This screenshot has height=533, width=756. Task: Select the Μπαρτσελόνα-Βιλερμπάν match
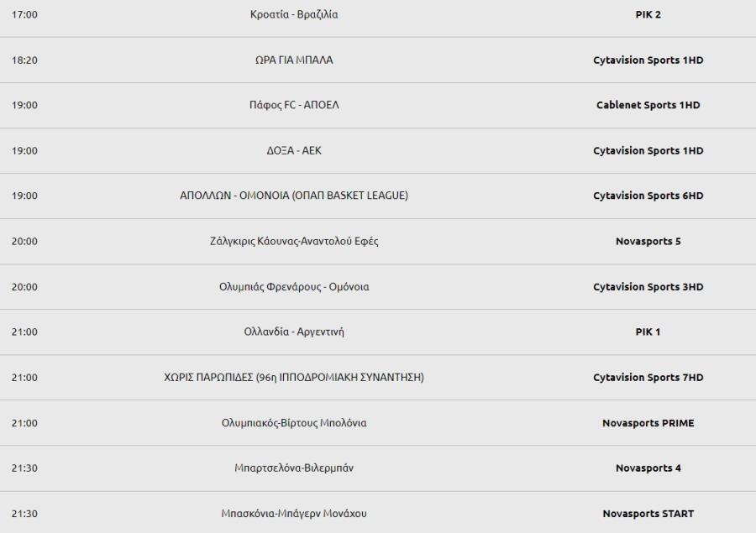[294, 468]
